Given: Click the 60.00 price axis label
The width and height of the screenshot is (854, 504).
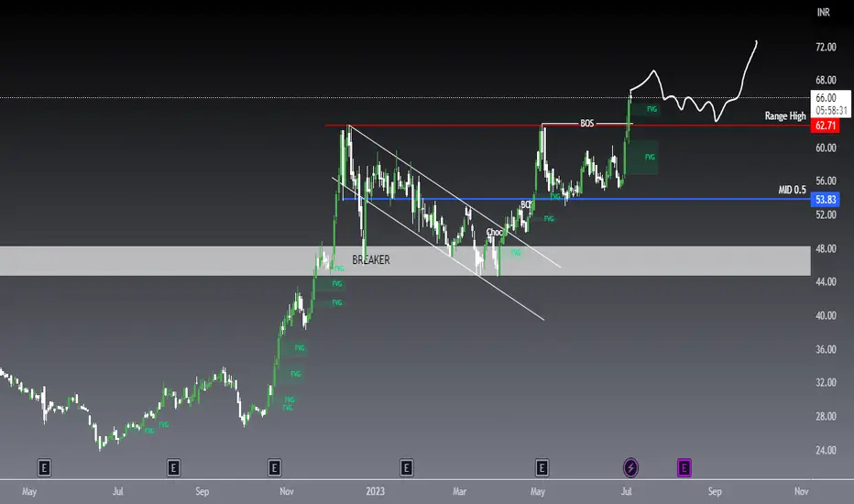Looking at the screenshot, I should [x=826, y=148].
